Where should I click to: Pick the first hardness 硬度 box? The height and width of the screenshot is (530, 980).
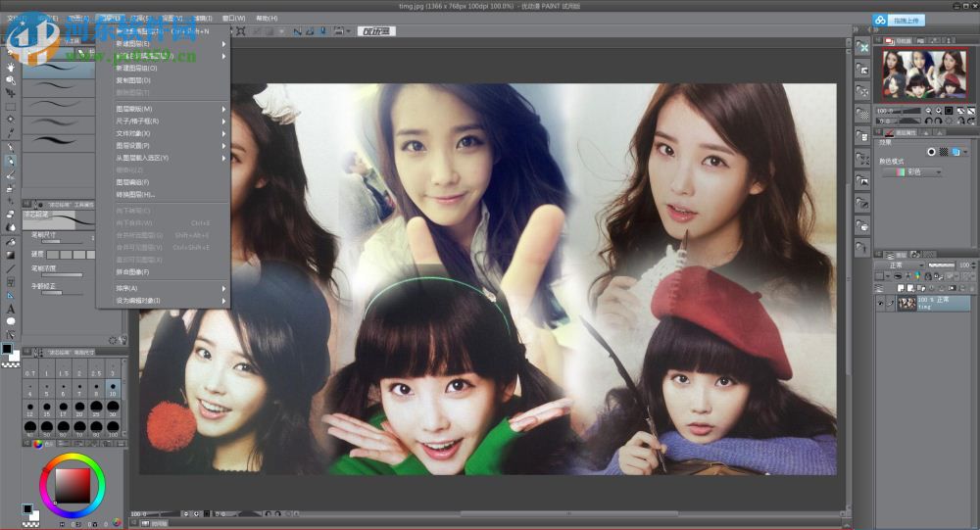coord(53,255)
